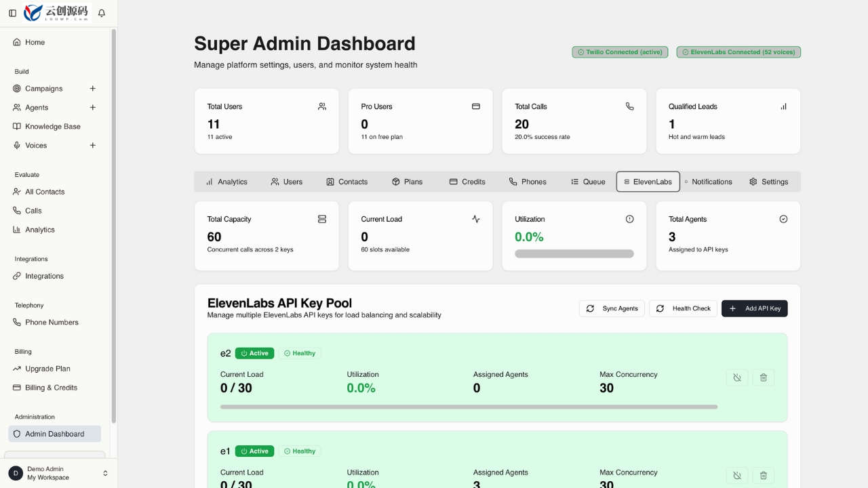
Task: Run the Health Check button
Action: tap(683, 308)
